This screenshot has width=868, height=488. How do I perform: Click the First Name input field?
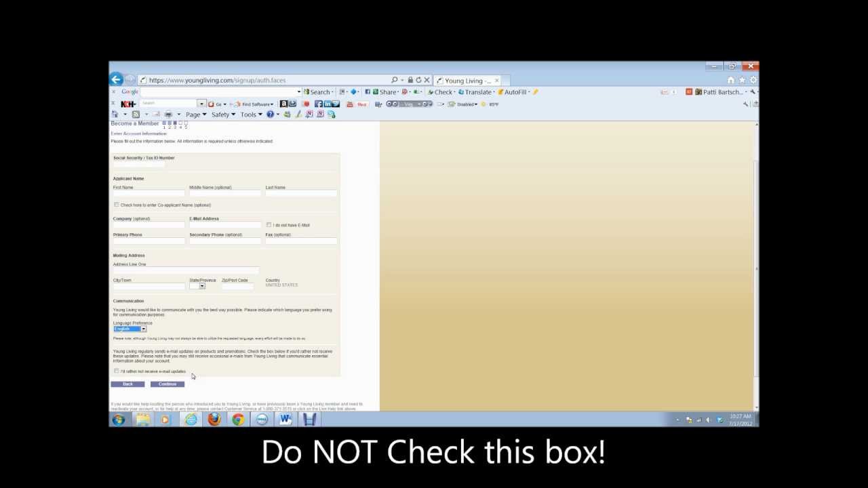pyautogui.click(x=149, y=193)
